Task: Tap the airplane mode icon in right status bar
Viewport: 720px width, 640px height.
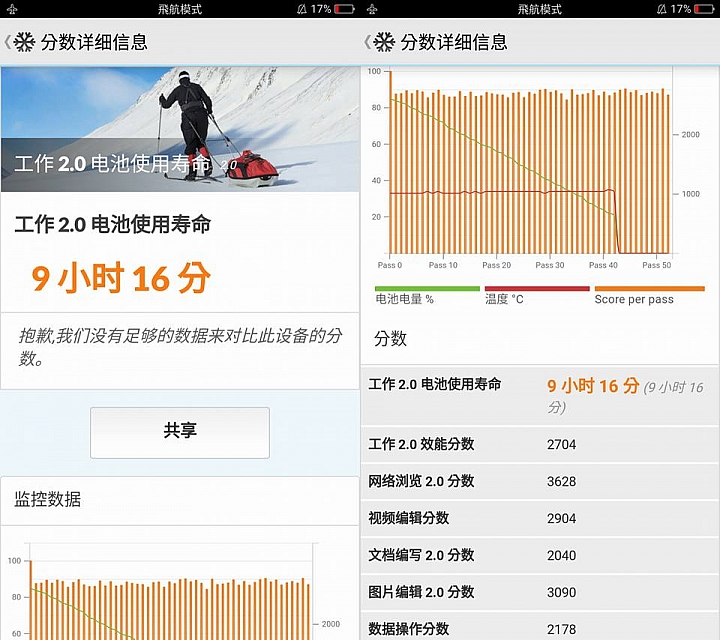Action: 372,9
